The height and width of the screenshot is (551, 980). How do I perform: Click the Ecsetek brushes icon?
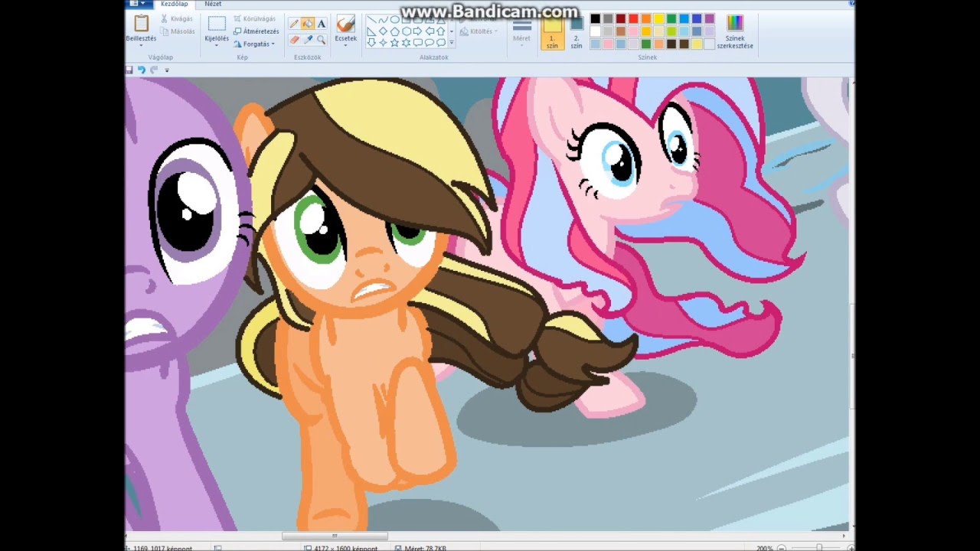[346, 23]
